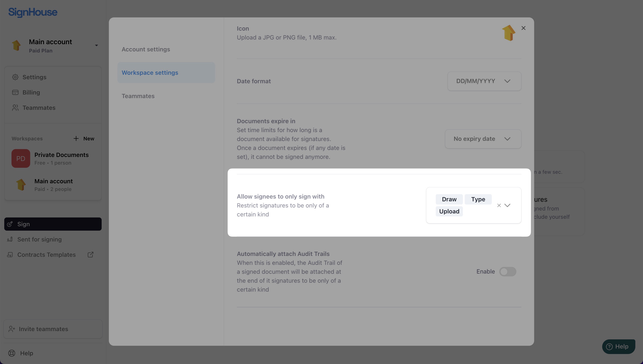Open Settings with the gear icon
Screen dimensions: 643x364
(15, 77)
